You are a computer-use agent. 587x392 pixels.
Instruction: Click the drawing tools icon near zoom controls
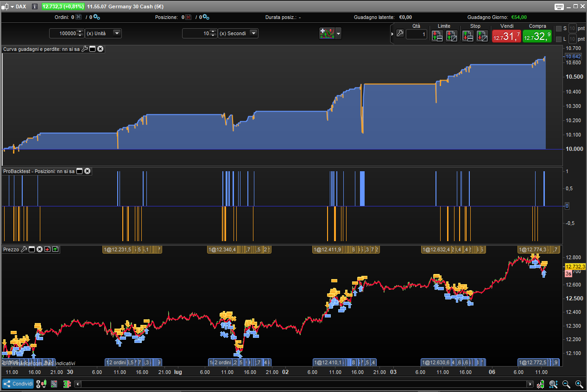(541, 384)
